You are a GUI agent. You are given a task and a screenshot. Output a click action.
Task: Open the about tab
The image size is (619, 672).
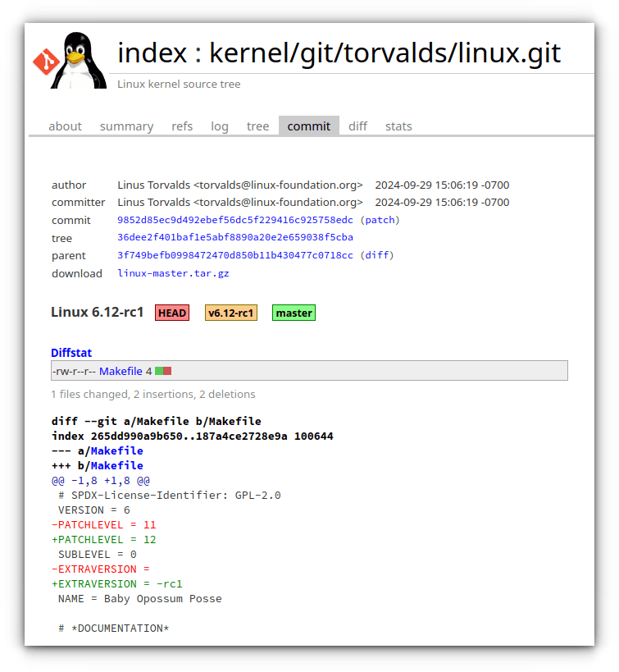coord(65,126)
